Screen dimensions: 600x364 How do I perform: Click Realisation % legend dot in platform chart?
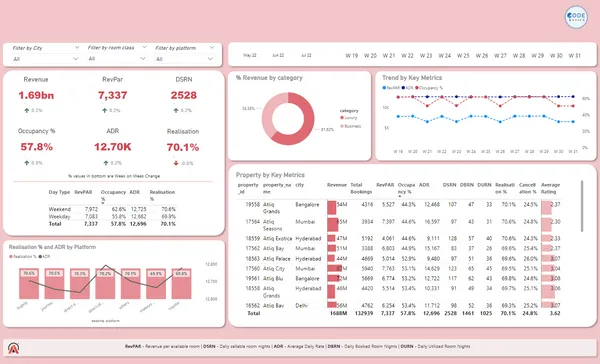pos(11,256)
